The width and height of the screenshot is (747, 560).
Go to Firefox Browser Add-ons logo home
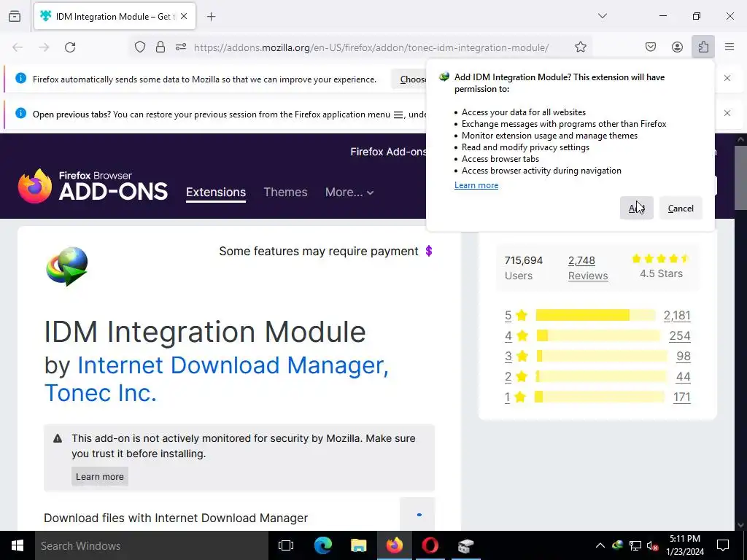93,186
